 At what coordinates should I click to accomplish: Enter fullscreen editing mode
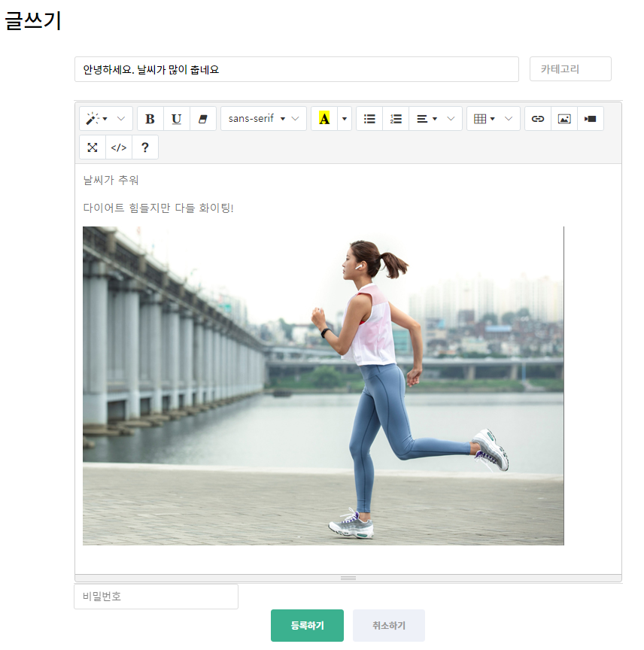[92, 147]
